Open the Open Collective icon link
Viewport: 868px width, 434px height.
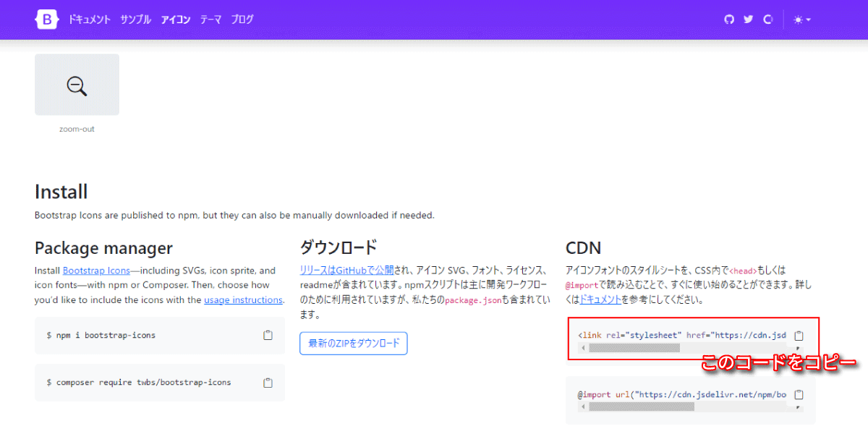768,20
